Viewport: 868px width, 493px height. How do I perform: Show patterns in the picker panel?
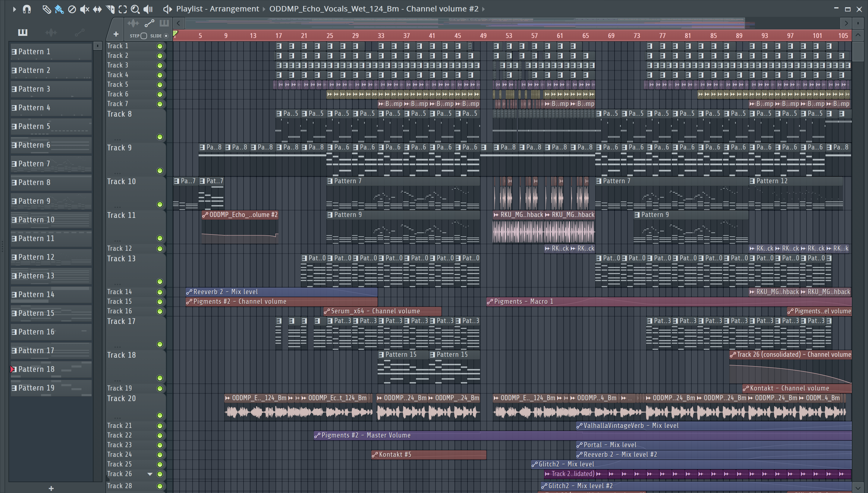click(23, 32)
